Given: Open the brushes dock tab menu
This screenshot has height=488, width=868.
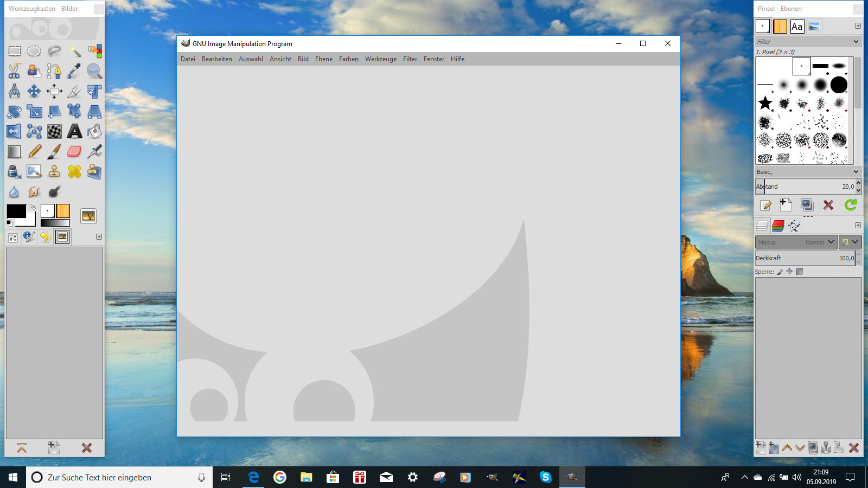Looking at the screenshot, I should (x=858, y=25).
